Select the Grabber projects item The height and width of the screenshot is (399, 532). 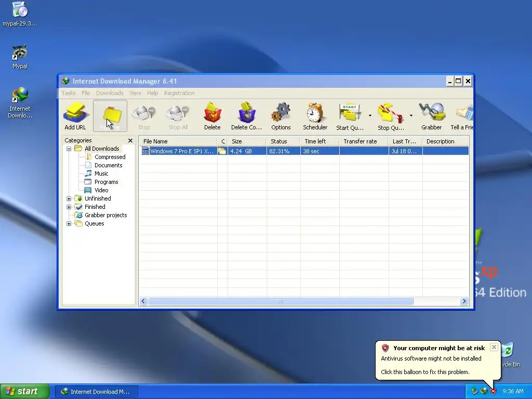tap(105, 215)
